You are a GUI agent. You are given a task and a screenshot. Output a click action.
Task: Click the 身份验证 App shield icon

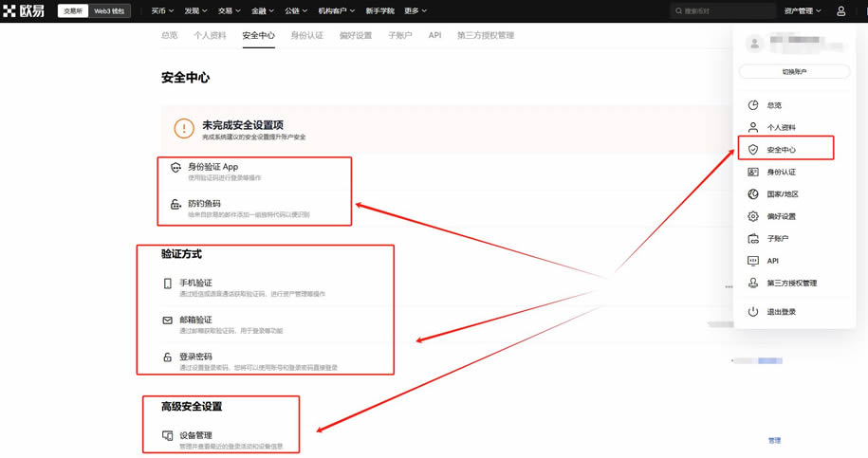click(175, 167)
